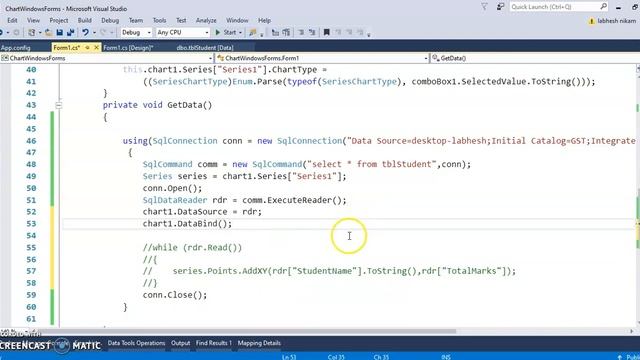Click the increase indent toolbar icon
This screenshot has width=640, height=360.
(x=286, y=32)
